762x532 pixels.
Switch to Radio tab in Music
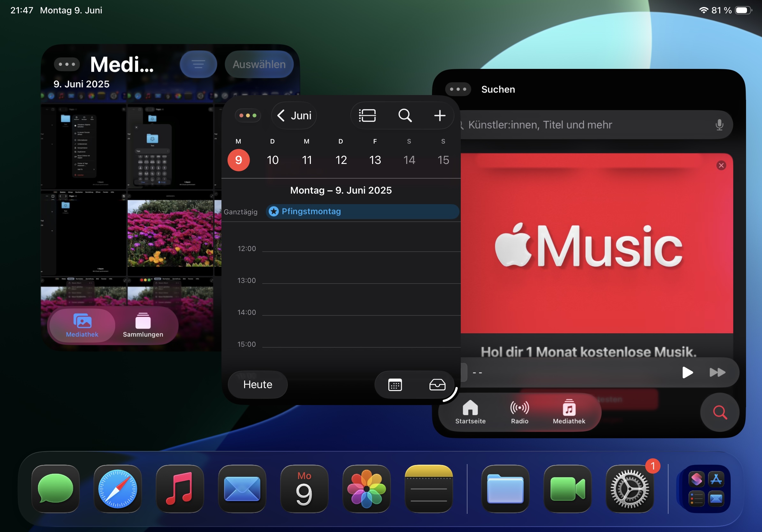pos(519,412)
